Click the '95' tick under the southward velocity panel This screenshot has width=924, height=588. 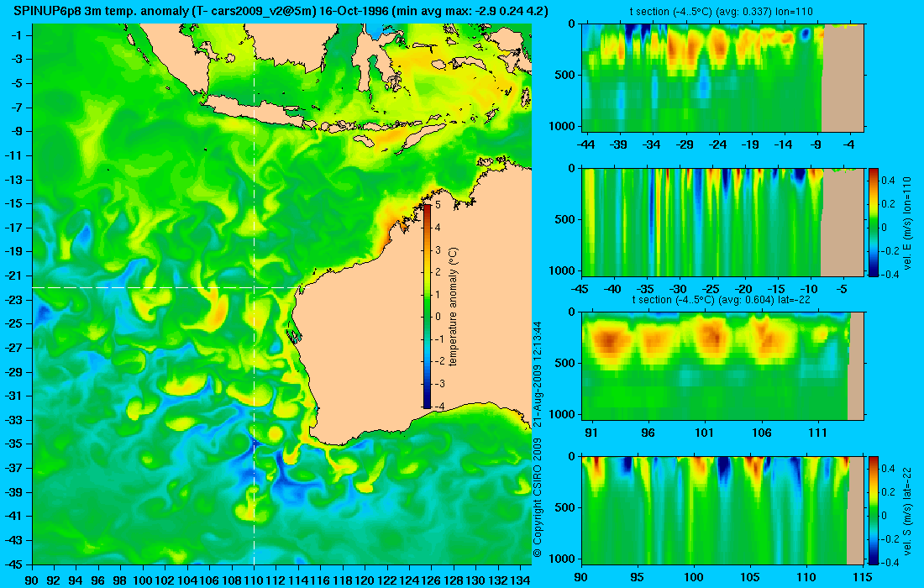[637, 577]
